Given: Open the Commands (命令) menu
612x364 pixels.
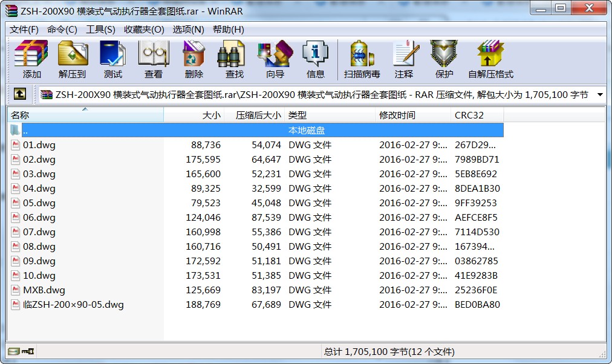Looking at the screenshot, I should point(62,30).
